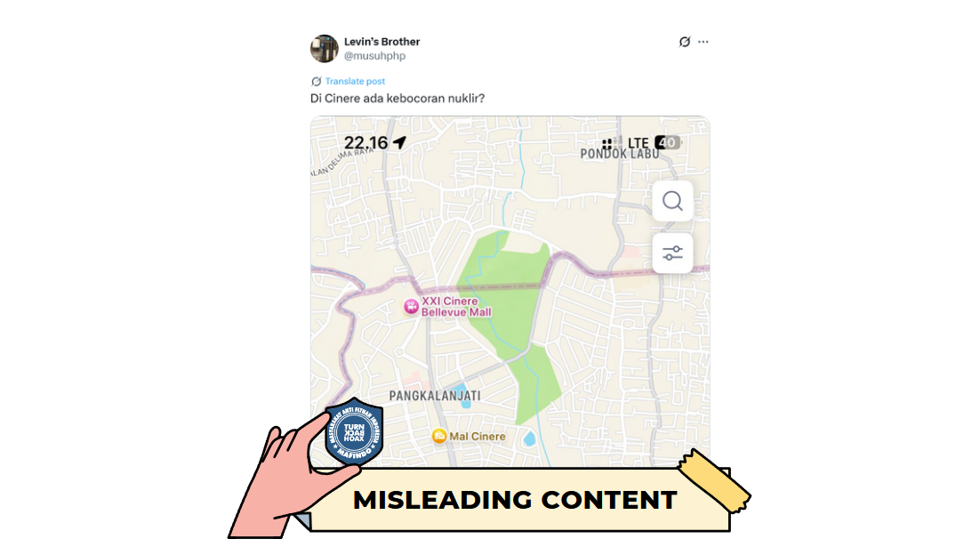Screen dimensions: 980x547
Task: Click the location arrow next to 22.16
Action: click(x=399, y=142)
